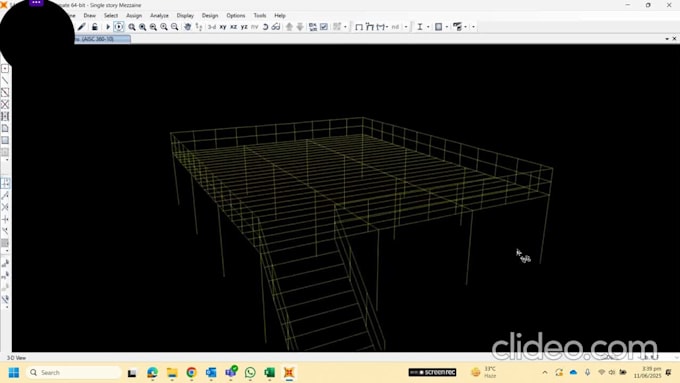Select the Pan hand tool
680x383 pixels.
click(x=187, y=27)
